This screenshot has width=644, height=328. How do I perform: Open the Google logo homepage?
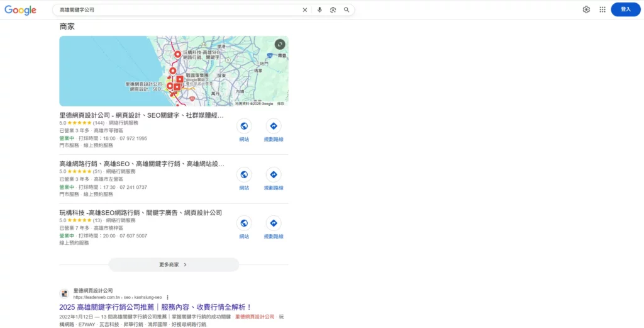[x=21, y=10]
